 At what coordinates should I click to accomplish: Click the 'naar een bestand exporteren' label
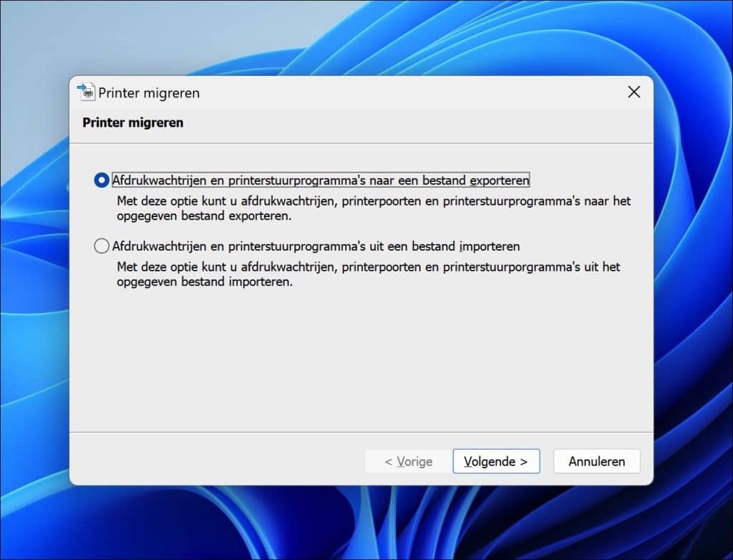point(321,180)
